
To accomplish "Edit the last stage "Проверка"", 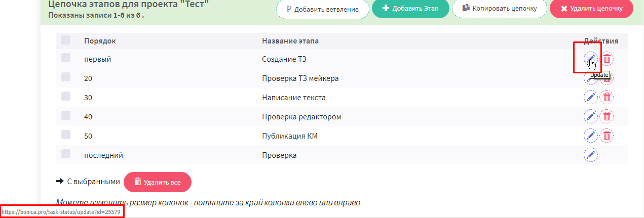I will coord(590,155).
